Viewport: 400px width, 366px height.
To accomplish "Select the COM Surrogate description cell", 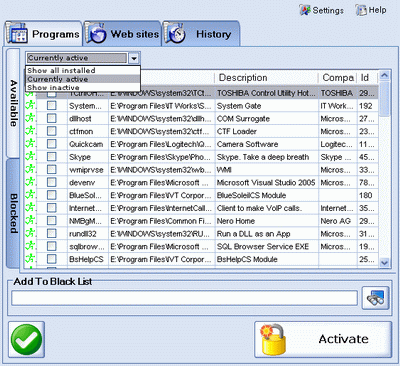I will 267,119.
